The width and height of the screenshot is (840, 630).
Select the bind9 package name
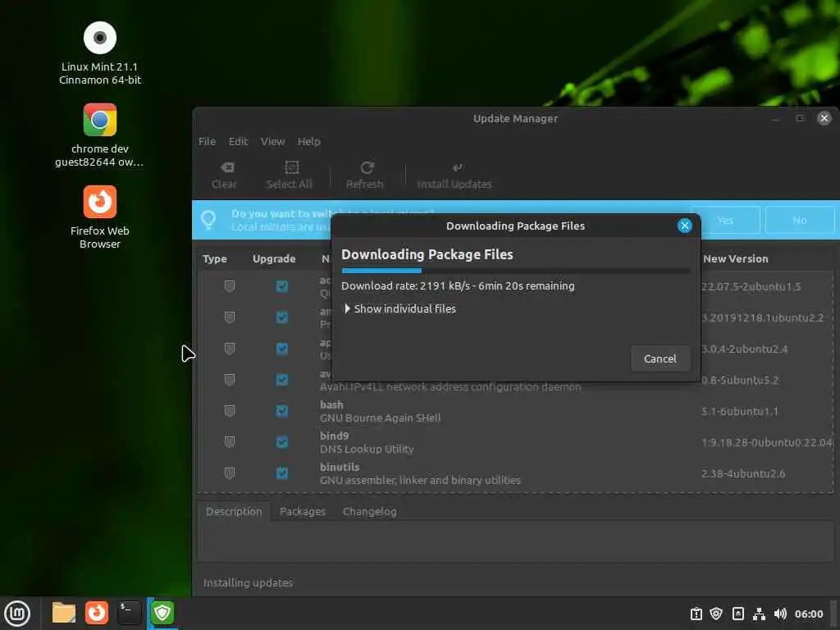pos(335,436)
